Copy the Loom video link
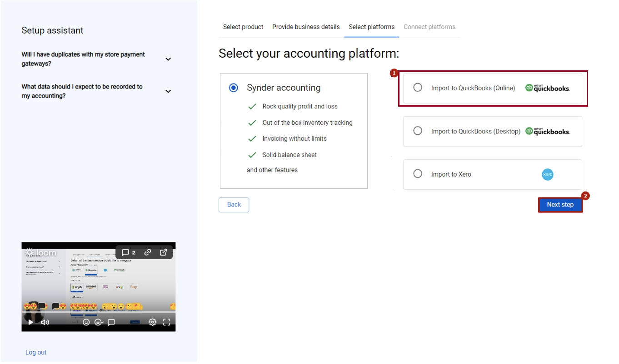Viewport: 619px width, 364px height. tap(147, 252)
